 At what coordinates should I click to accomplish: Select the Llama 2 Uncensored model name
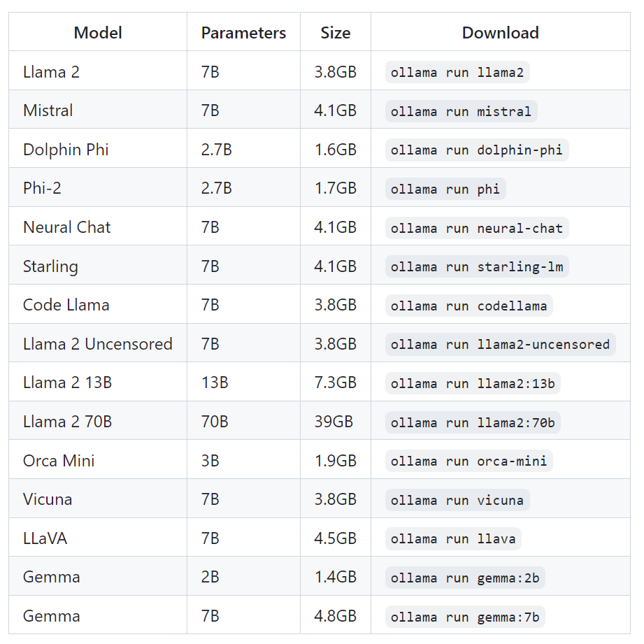(98, 344)
